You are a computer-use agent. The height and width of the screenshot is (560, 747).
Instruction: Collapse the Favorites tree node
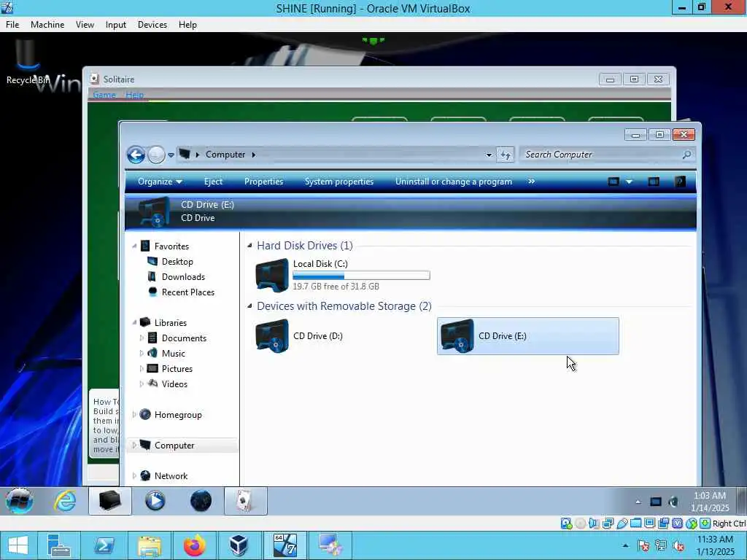tap(134, 246)
